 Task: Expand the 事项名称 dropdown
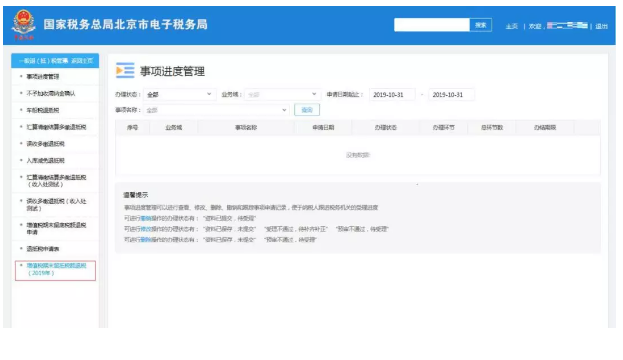pos(216,110)
